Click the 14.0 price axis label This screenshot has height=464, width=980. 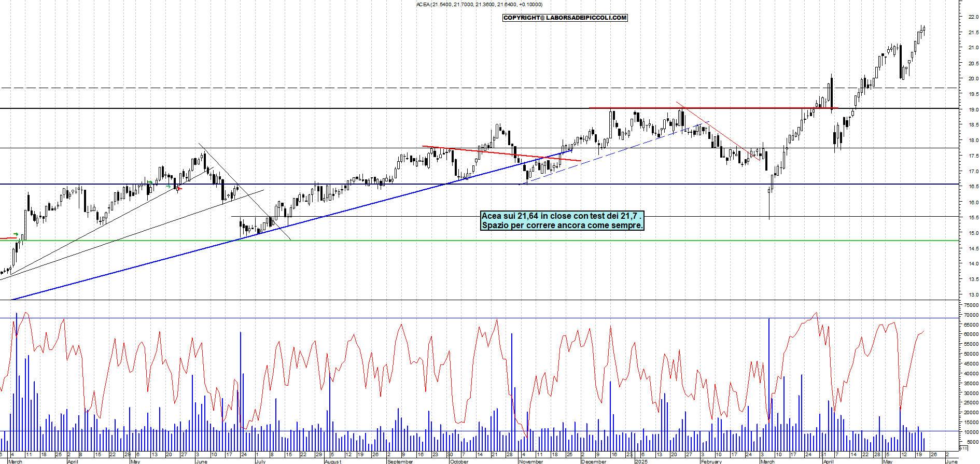pyautogui.click(x=973, y=264)
